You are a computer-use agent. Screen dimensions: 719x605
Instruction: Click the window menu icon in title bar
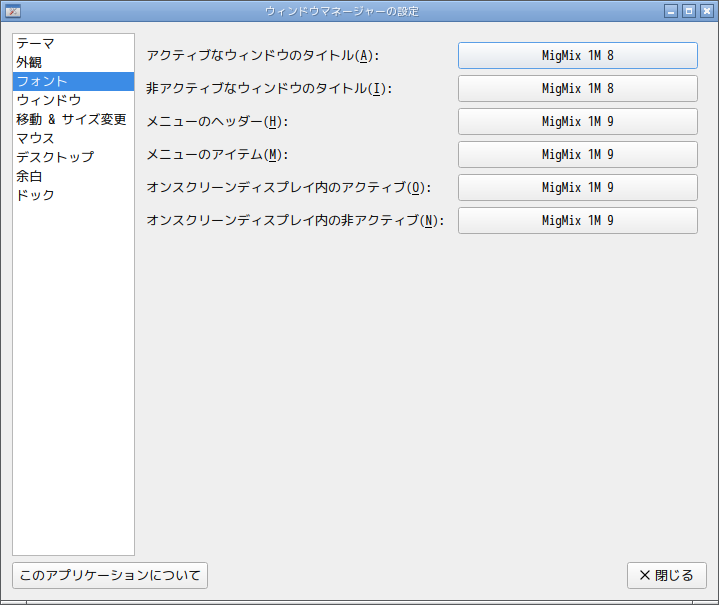(13, 11)
